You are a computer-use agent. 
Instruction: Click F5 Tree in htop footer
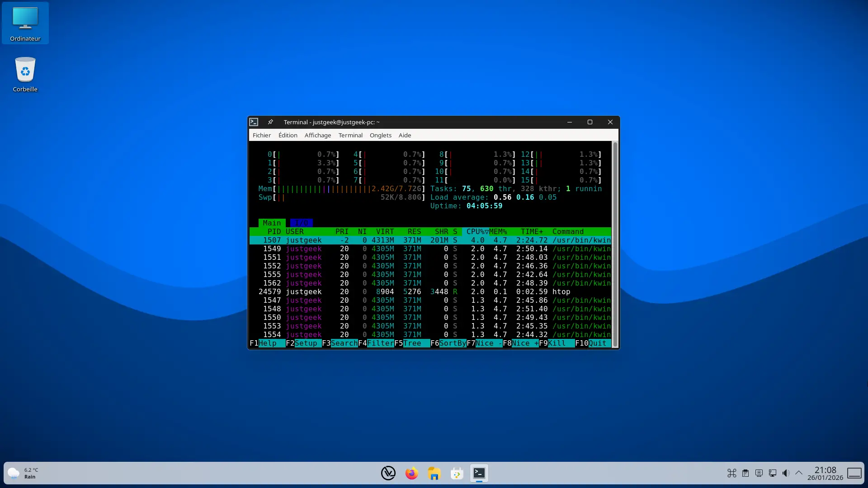[x=412, y=343]
